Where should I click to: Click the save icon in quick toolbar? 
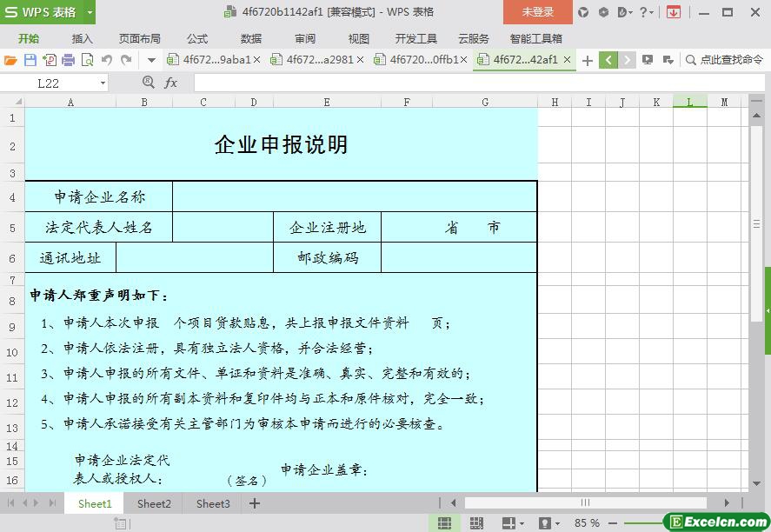coord(30,60)
